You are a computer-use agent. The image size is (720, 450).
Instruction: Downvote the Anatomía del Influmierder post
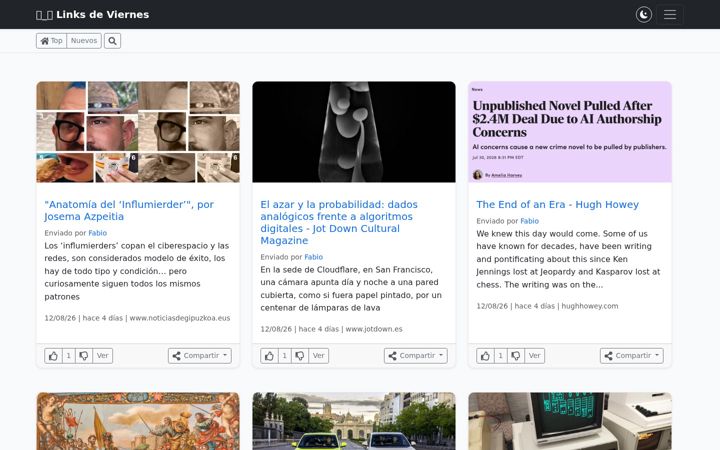coord(84,356)
